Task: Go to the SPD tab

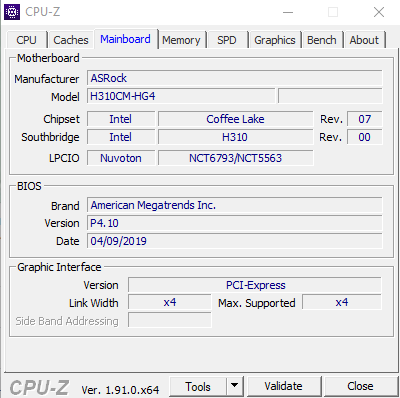Action: pos(227,40)
